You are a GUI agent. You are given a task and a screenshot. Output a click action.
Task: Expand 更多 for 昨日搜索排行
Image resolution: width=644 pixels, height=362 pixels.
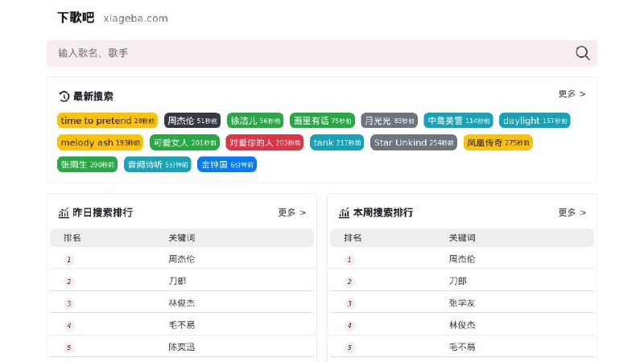click(291, 213)
